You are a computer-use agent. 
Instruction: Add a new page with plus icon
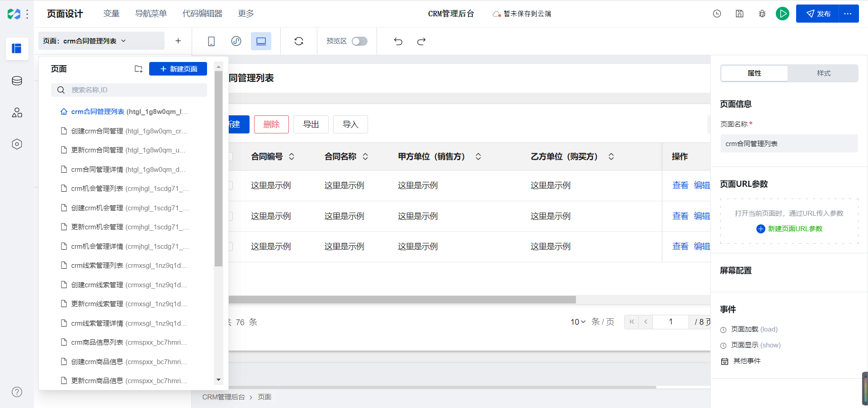click(x=178, y=41)
